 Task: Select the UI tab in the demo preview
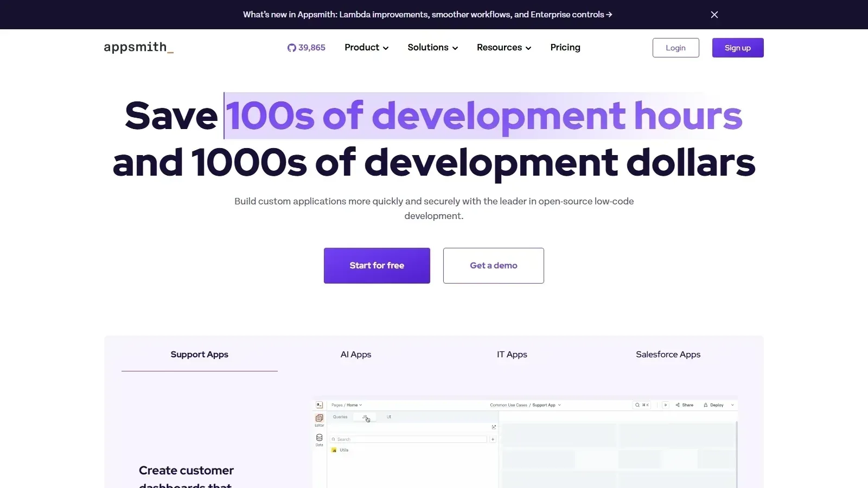(x=389, y=417)
